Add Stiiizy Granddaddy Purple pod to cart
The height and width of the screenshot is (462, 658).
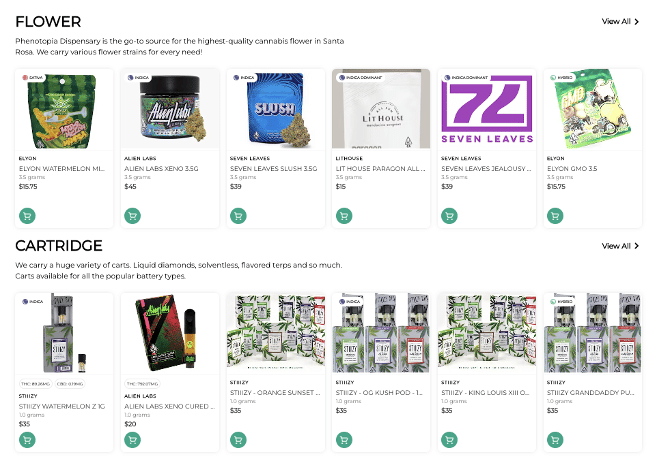point(554,439)
